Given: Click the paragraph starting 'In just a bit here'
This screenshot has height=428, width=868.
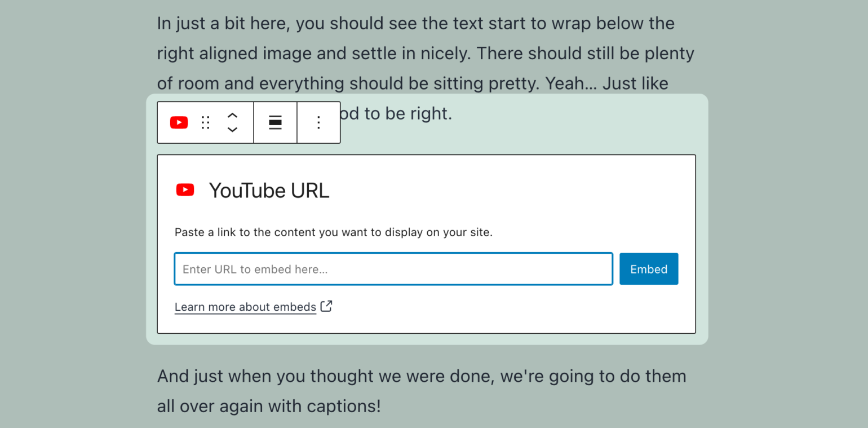Looking at the screenshot, I should [x=426, y=68].
